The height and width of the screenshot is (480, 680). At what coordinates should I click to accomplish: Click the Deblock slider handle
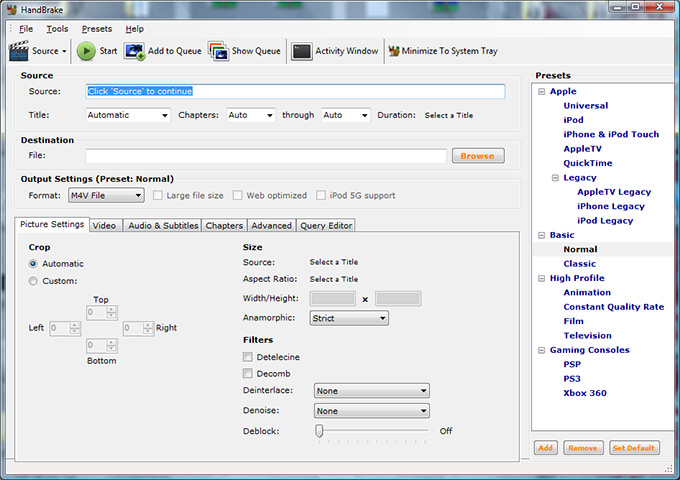pos(319,430)
